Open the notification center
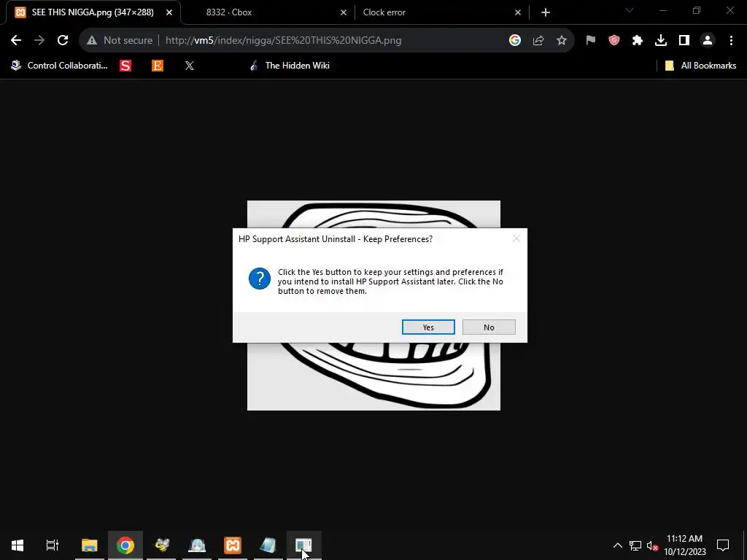Image resolution: width=747 pixels, height=560 pixels. pyautogui.click(x=723, y=545)
